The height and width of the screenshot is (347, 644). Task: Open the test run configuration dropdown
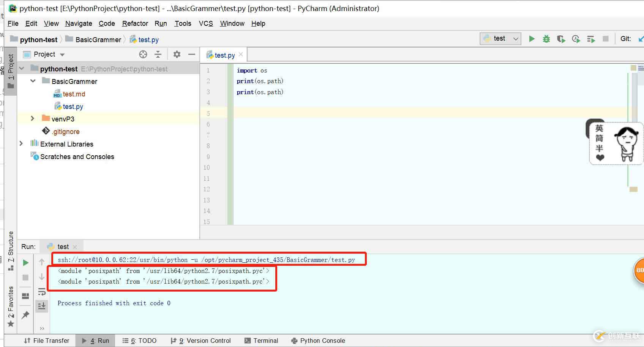tap(500, 39)
